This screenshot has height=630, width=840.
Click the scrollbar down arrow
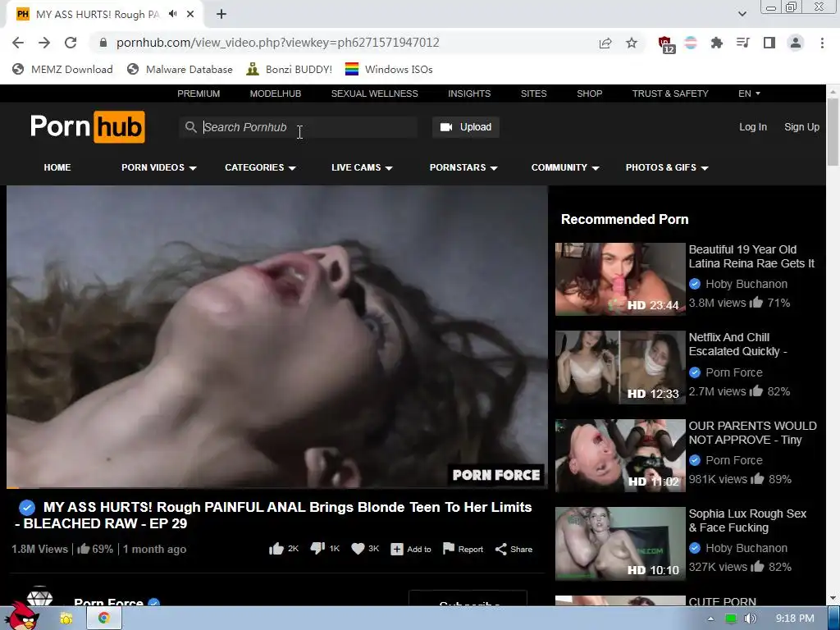tap(833, 598)
